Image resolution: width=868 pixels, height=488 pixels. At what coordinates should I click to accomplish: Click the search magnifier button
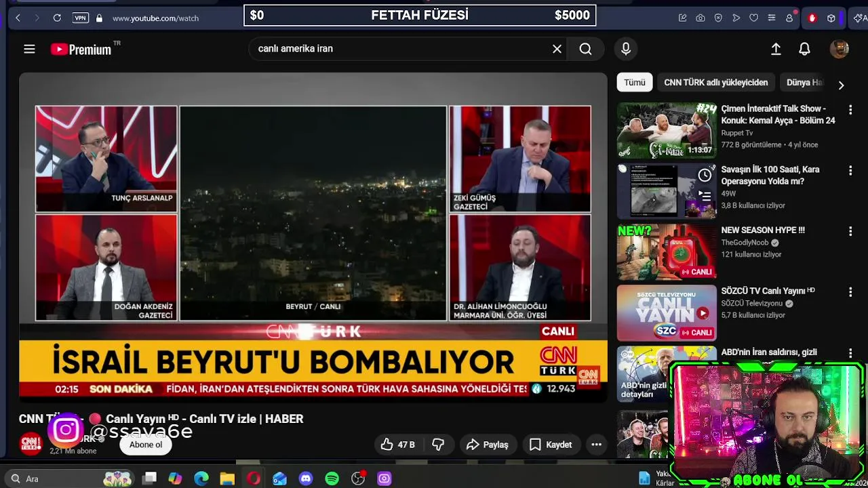586,49
